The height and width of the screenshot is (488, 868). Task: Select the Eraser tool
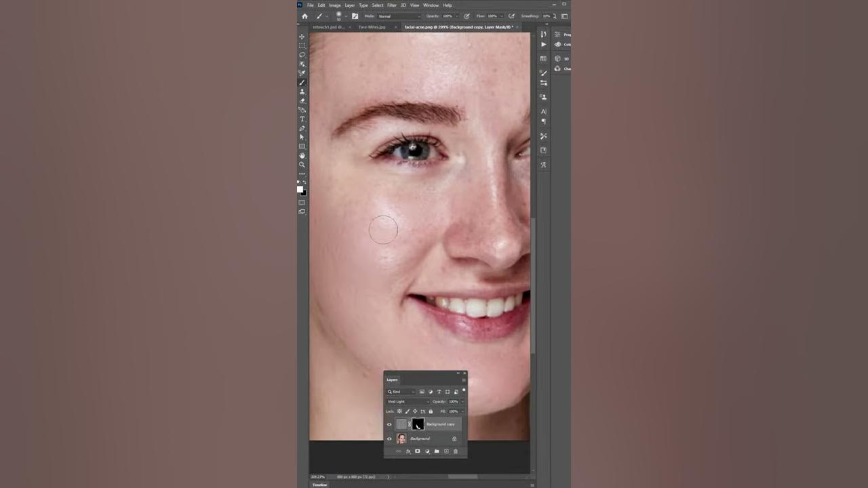(302, 100)
